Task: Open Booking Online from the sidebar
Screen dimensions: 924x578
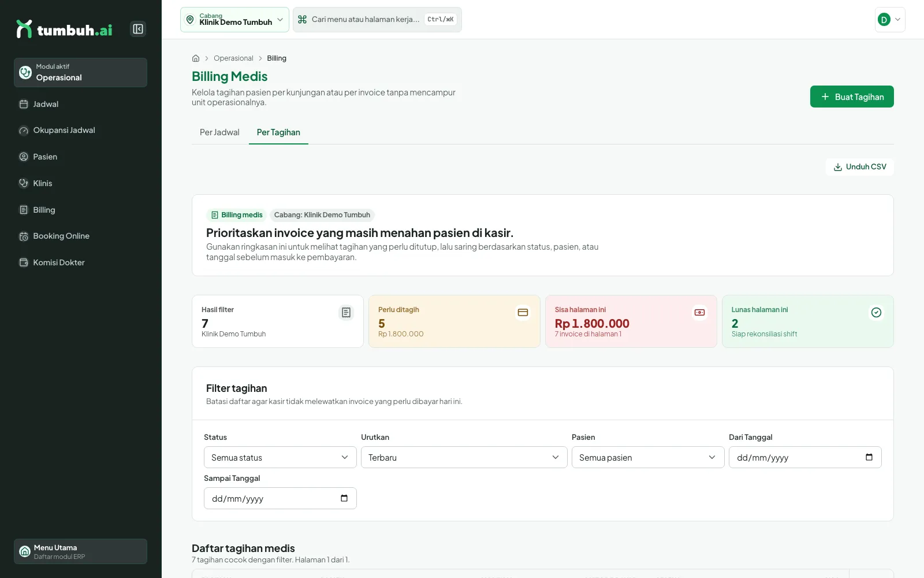Action: click(80, 236)
